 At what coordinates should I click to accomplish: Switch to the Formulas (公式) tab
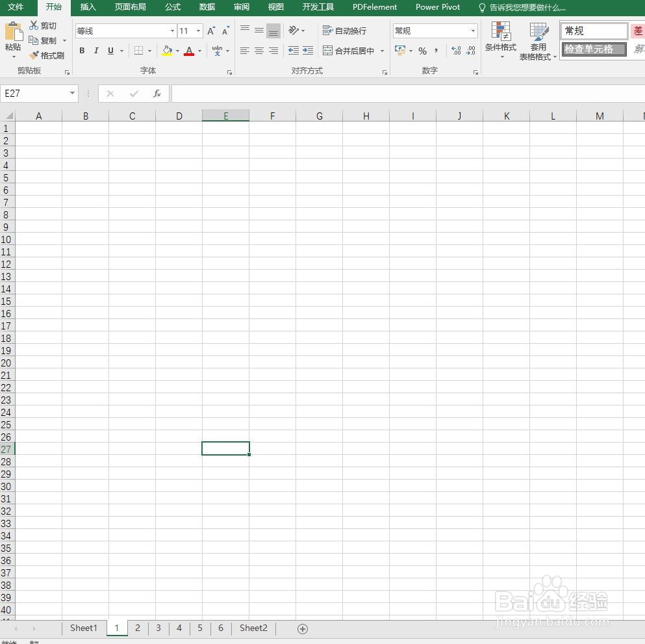tap(173, 7)
